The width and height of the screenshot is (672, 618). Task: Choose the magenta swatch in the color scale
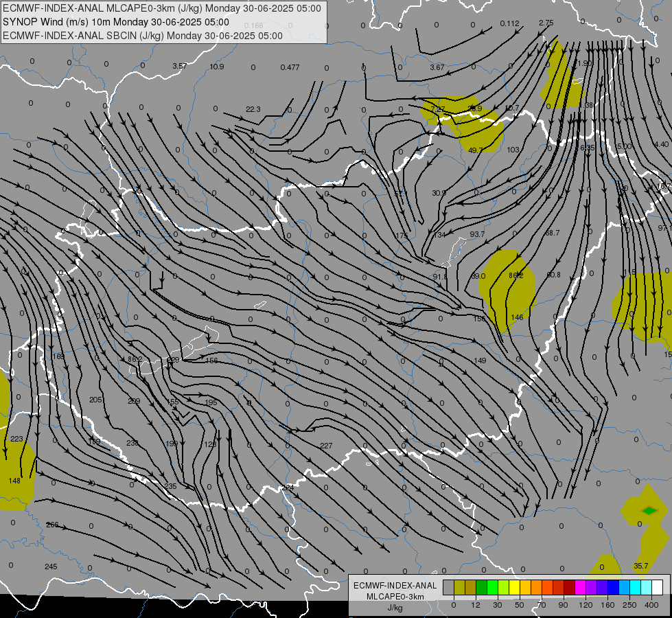tap(580, 588)
